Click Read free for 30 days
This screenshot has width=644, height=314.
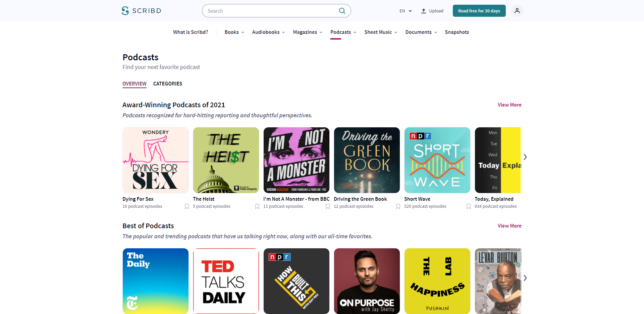click(479, 11)
